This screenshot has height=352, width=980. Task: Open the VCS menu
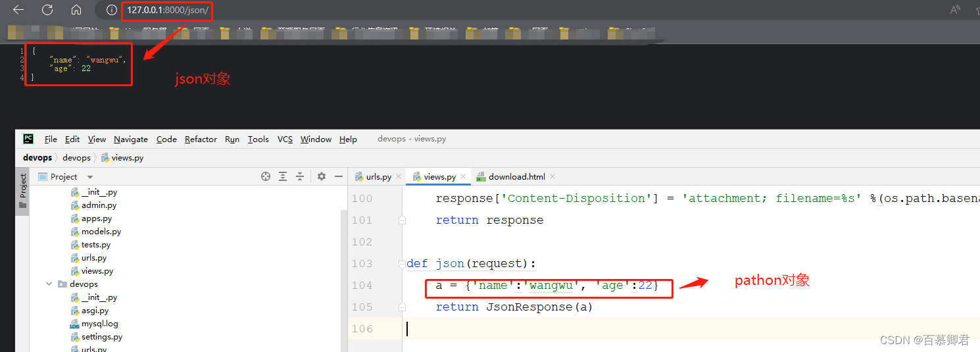click(285, 139)
